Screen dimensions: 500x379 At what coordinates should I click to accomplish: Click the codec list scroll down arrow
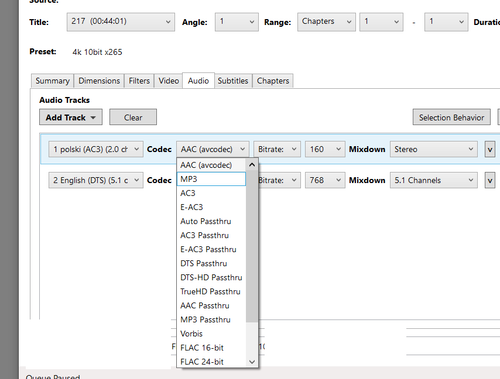click(x=252, y=362)
